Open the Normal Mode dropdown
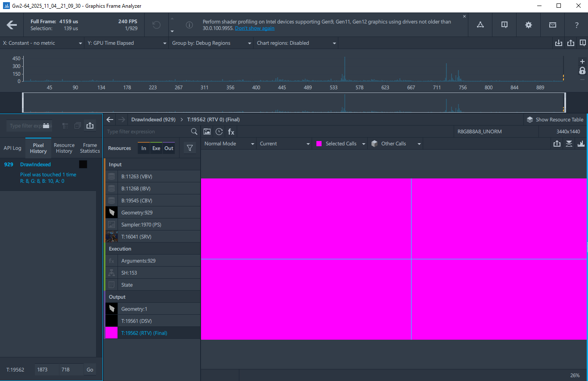 click(x=229, y=144)
